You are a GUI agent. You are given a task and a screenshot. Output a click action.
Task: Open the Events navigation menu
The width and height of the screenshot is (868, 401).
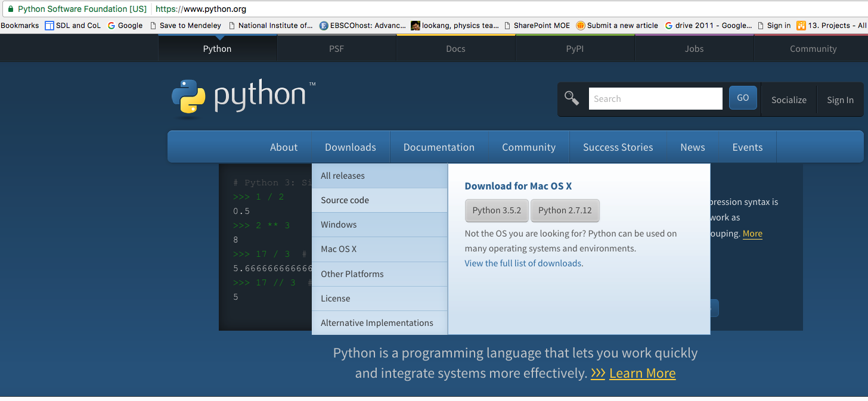[x=748, y=147]
